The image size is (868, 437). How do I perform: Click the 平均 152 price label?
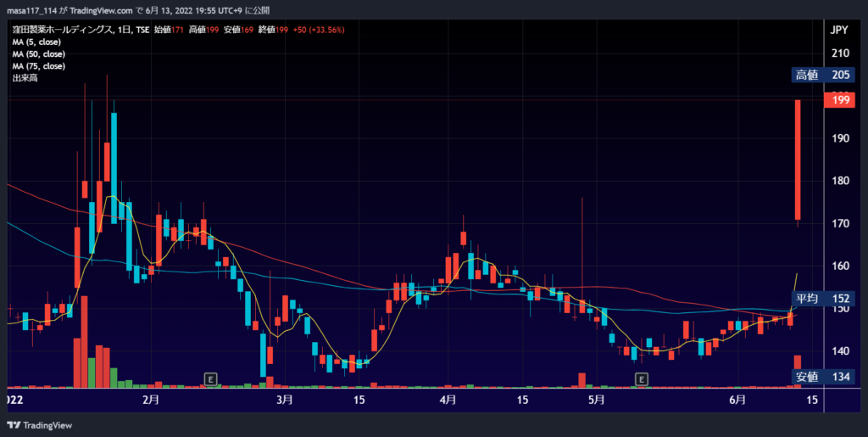tap(822, 299)
